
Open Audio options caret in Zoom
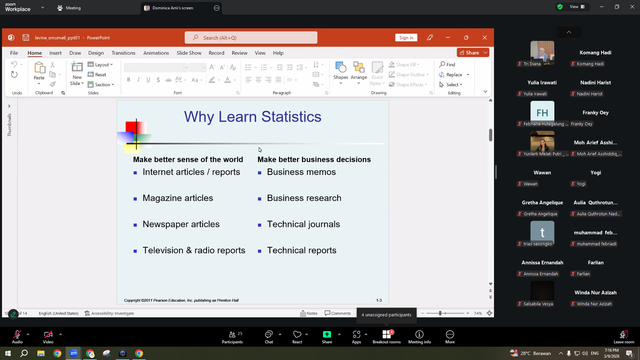click(28, 334)
